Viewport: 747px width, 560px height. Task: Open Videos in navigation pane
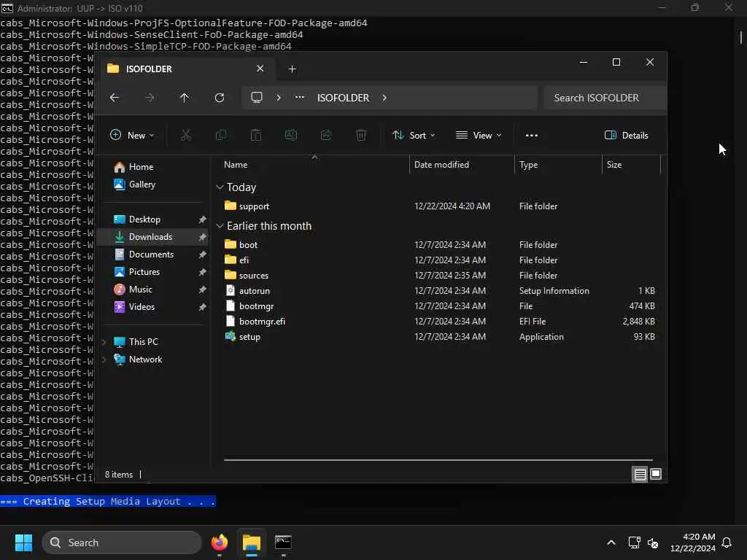click(x=152, y=307)
